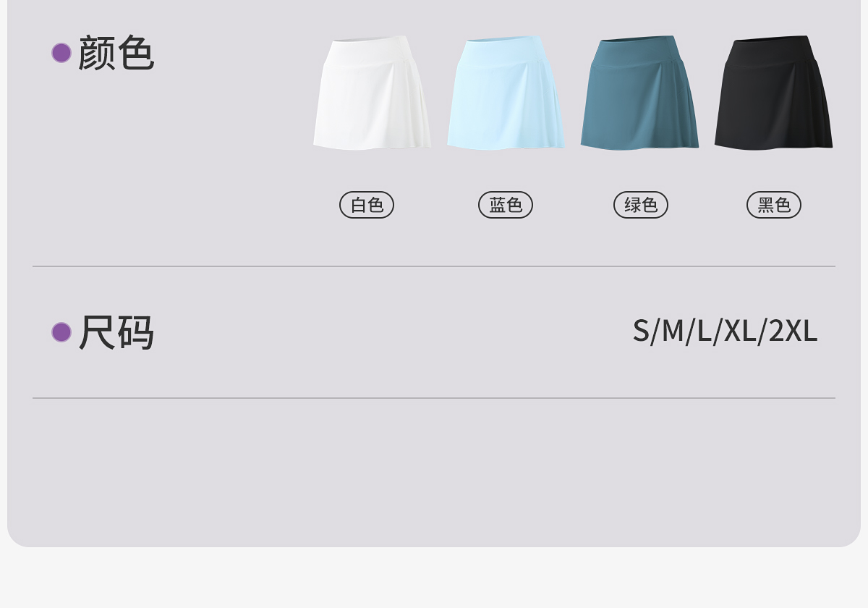Select the white skirt image
This screenshot has height=608, width=868.
(373, 93)
